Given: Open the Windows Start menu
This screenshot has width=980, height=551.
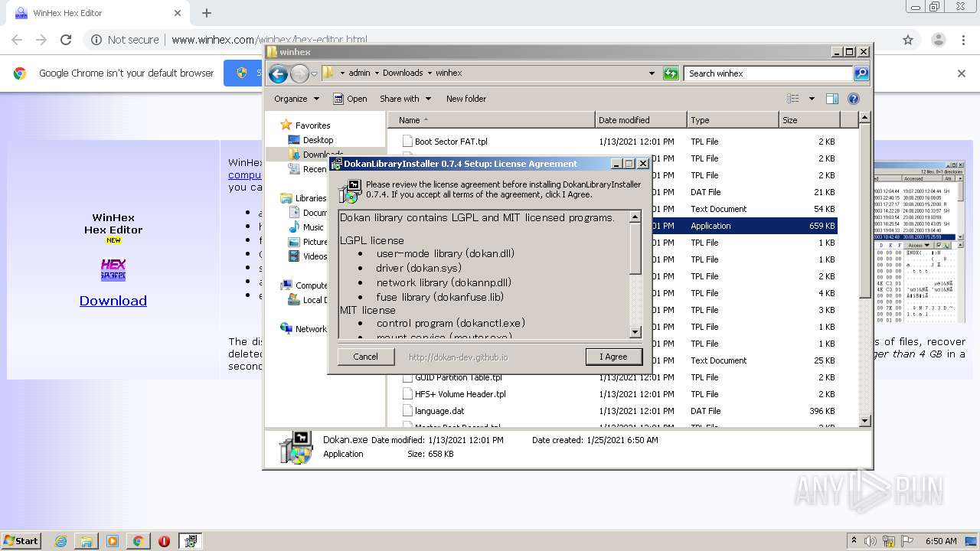Looking at the screenshot, I should (x=21, y=540).
